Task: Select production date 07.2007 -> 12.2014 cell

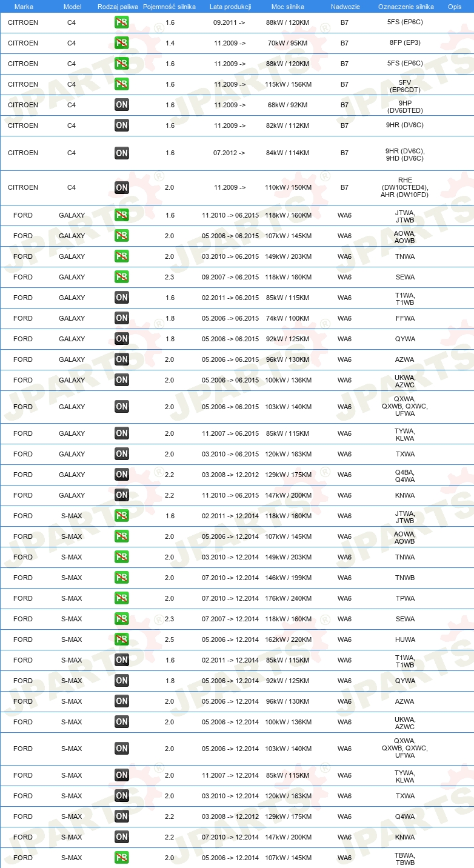Action: click(x=230, y=619)
